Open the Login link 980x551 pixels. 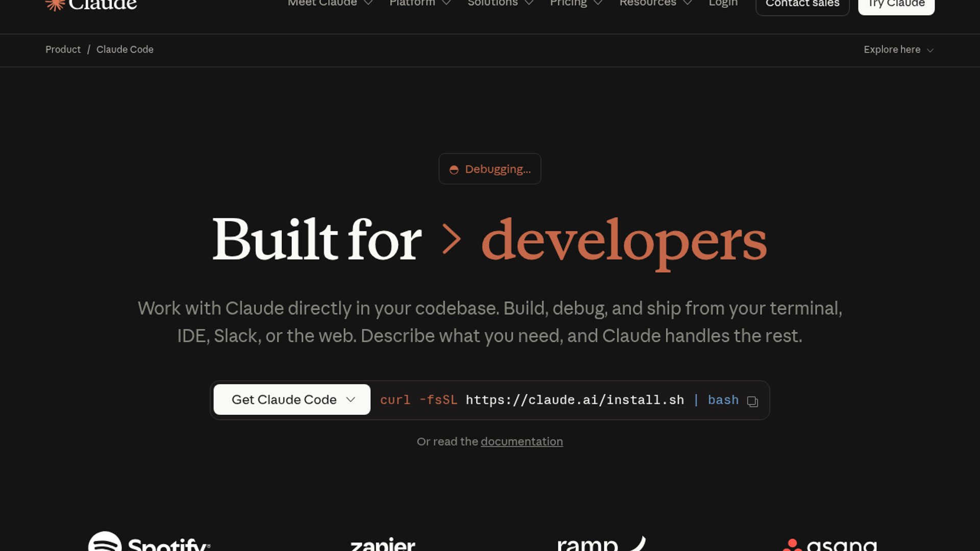(723, 3)
